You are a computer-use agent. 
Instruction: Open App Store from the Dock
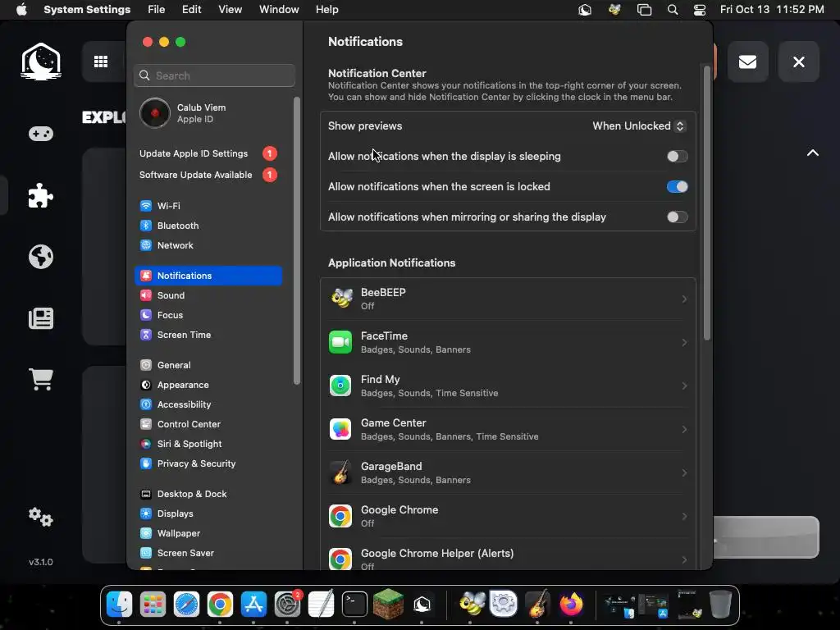tap(254, 605)
